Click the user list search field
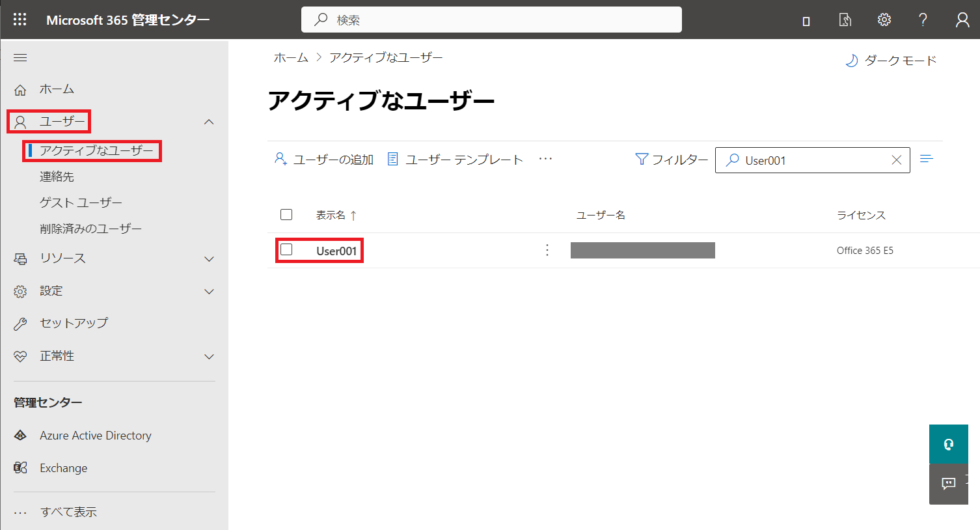The width and height of the screenshot is (980, 530). [812, 160]
